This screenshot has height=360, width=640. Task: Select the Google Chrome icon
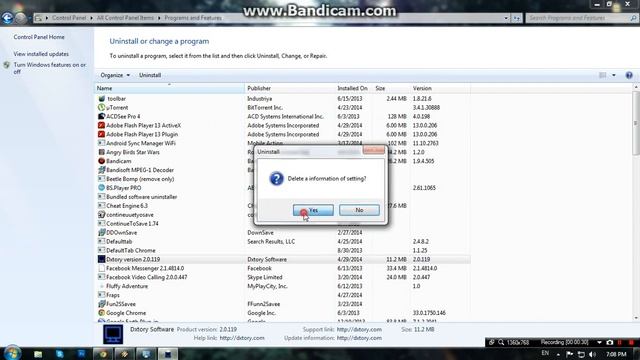point(101,313)
